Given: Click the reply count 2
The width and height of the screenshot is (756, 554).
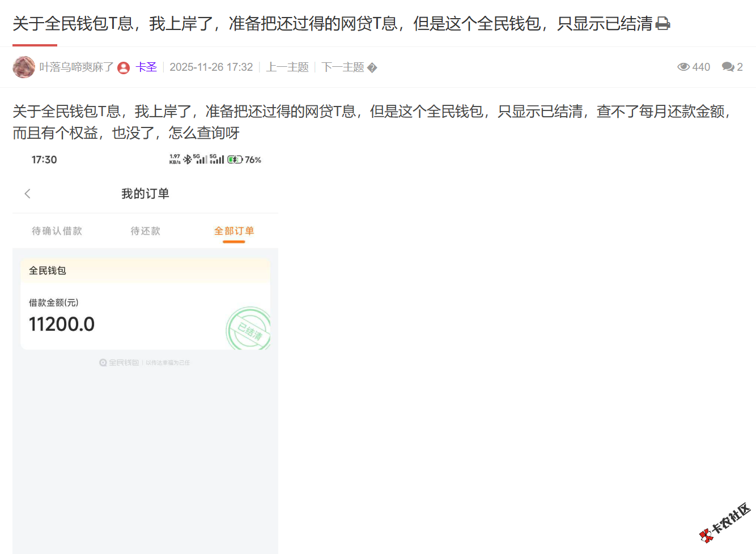Looking at the screenshot, I should 740,67.
